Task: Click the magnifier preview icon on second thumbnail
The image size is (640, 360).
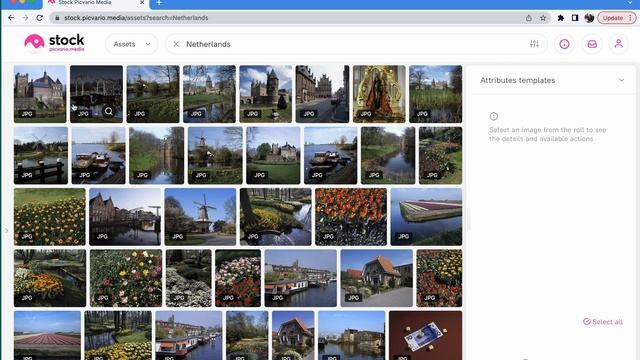Action: [109, 111]
